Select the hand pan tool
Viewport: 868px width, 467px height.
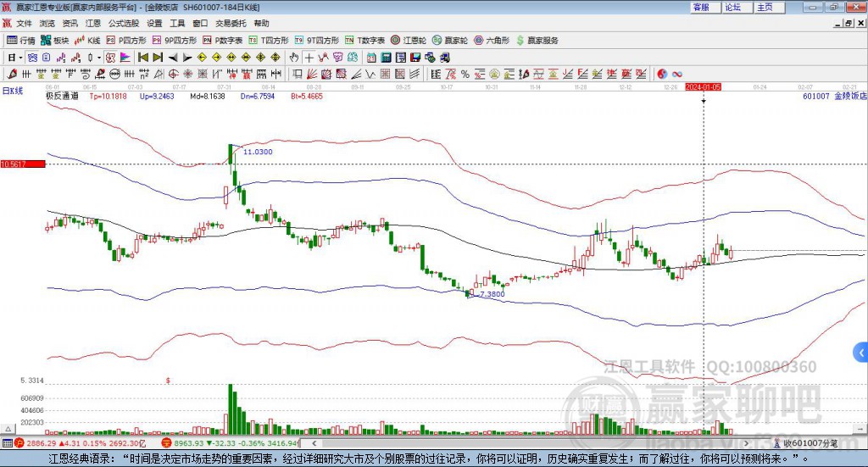point(294,58)
